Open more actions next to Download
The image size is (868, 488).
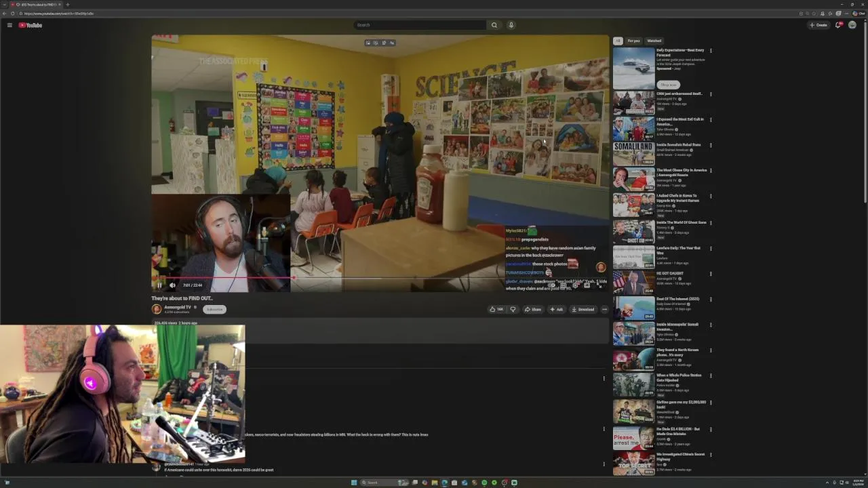[x=604, y=309]
